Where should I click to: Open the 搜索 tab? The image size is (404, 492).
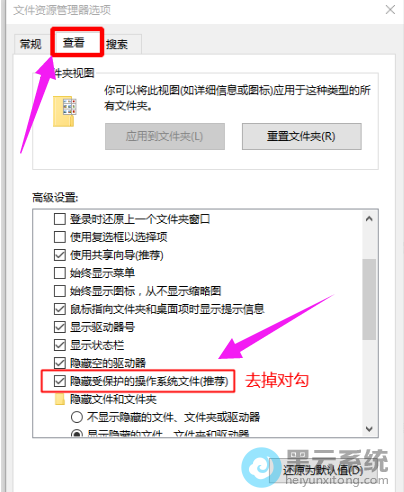tap(117, 44)
